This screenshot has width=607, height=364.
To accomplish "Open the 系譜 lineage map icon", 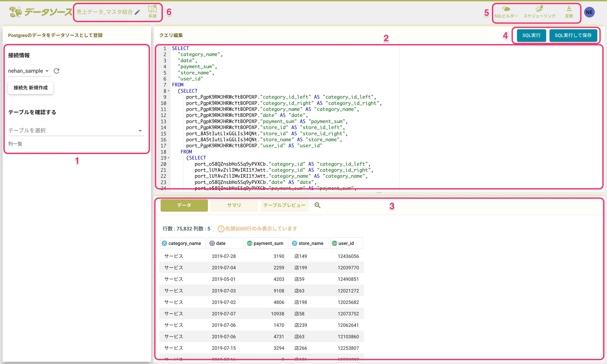I will pos(152,11).
